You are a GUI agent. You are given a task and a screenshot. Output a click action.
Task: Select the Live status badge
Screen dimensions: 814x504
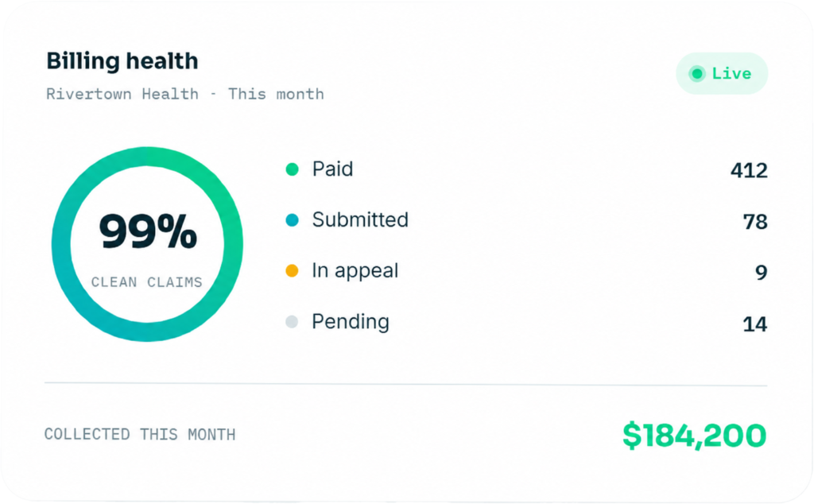pos(722,73)
